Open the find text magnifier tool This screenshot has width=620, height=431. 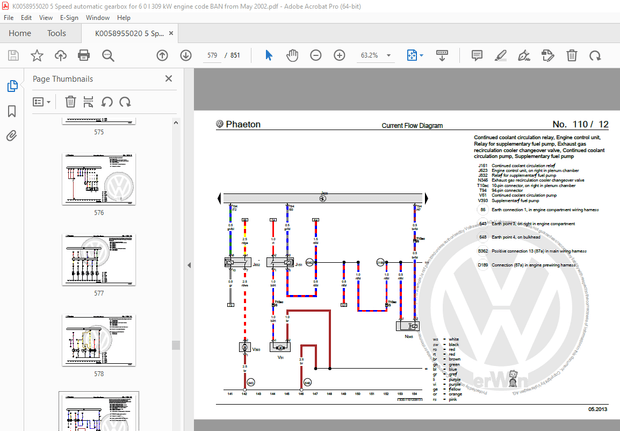pos(108,55)
